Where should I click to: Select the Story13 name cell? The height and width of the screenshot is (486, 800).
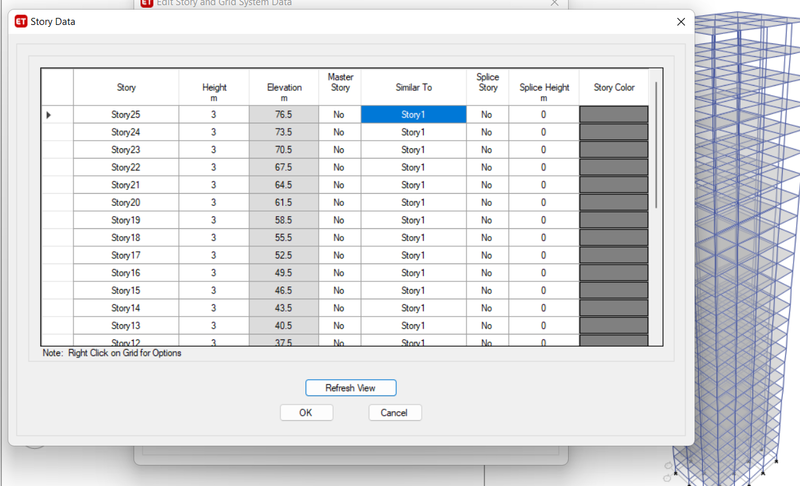coord(126,326)
